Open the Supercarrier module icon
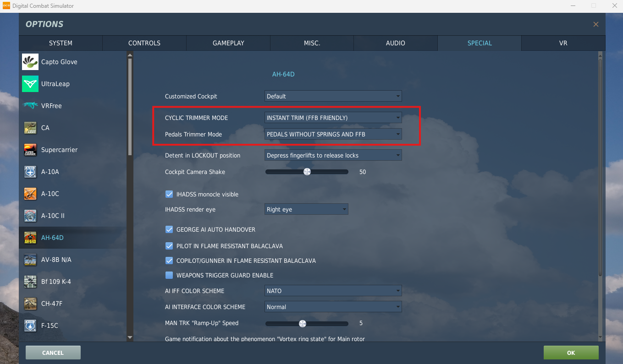623x364 pixels. (x=30, y=150)
